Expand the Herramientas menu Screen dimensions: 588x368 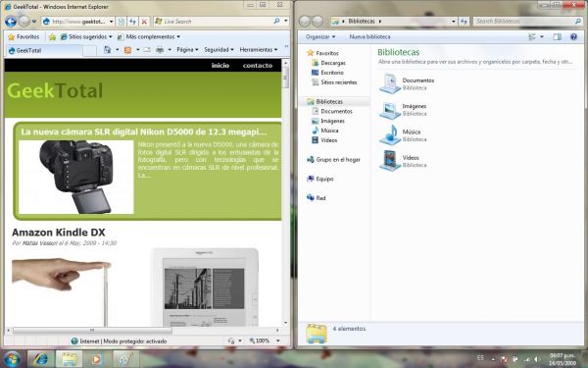coord(259,50)
